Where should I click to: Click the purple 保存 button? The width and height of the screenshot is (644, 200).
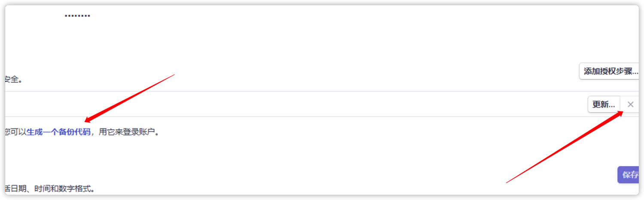pyautogui.click(x=629, y=175)
